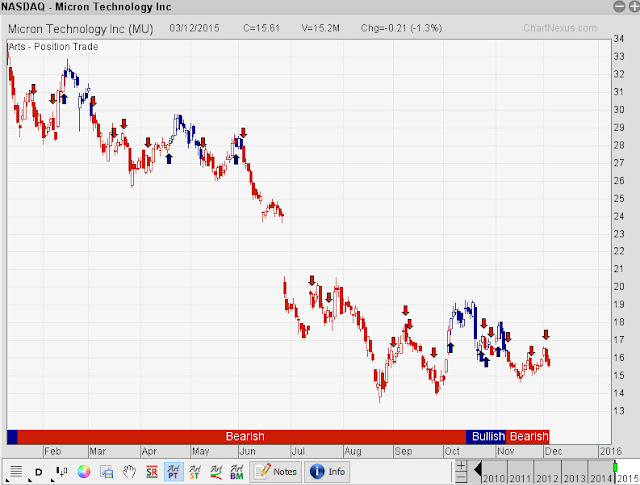Viewport: 640px width, 485px height.
Task: Zoom out with the minus button
Action: pyautogui.click(x=461, y=477)
